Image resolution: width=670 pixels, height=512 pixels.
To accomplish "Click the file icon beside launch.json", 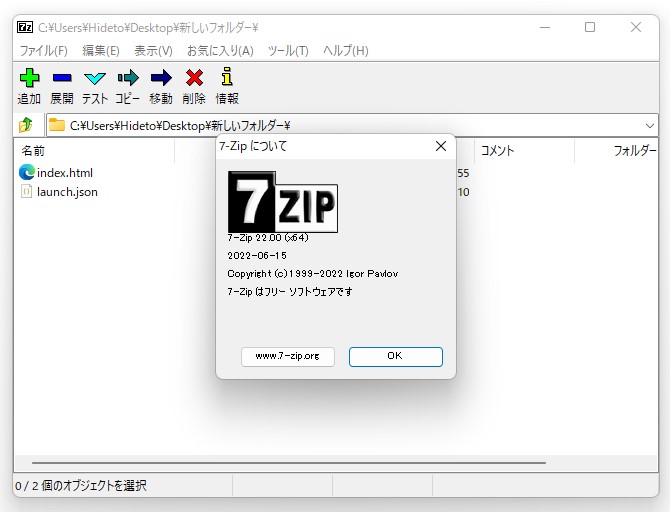I will (x=26, y=191).
